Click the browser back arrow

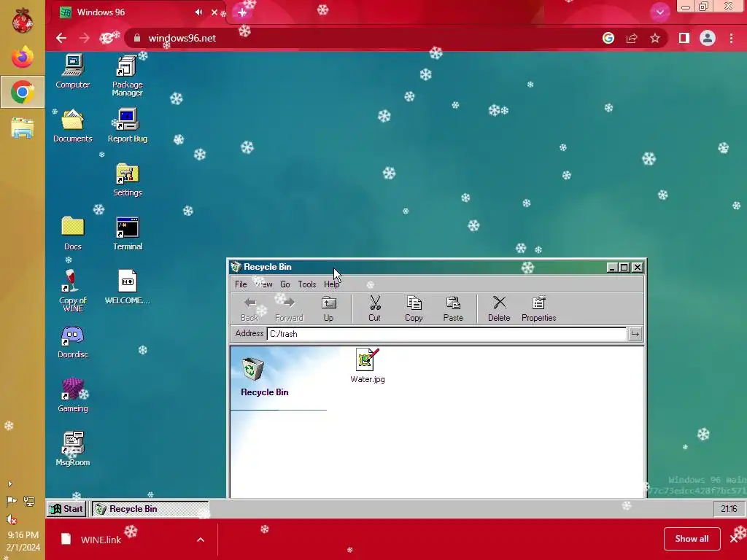click(61, 38)
